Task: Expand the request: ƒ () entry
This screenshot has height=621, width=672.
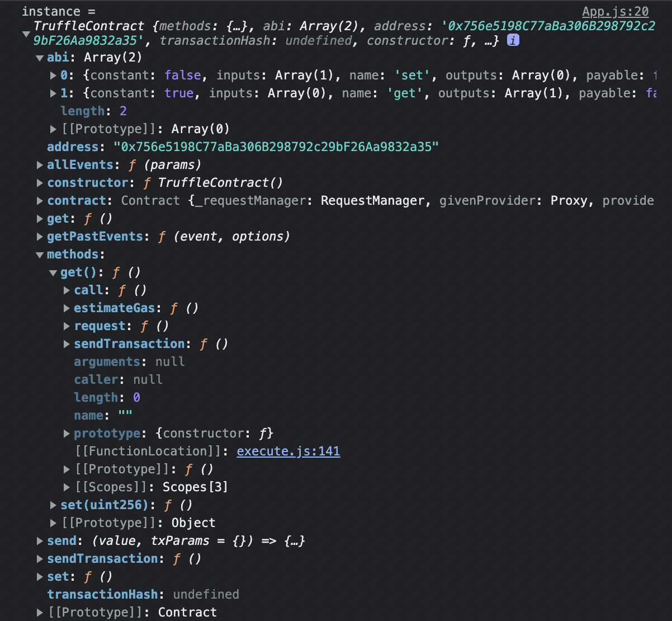Action: (67, 326)
